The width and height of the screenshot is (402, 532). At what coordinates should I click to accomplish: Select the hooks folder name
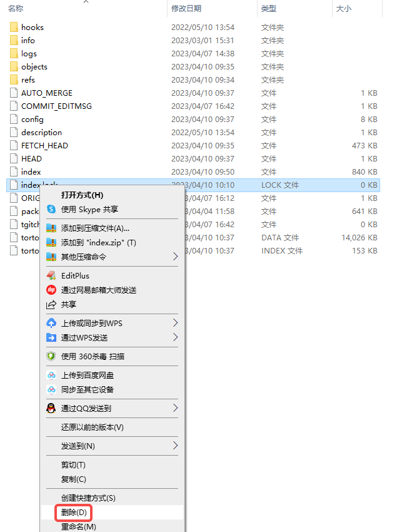point(33,27)
